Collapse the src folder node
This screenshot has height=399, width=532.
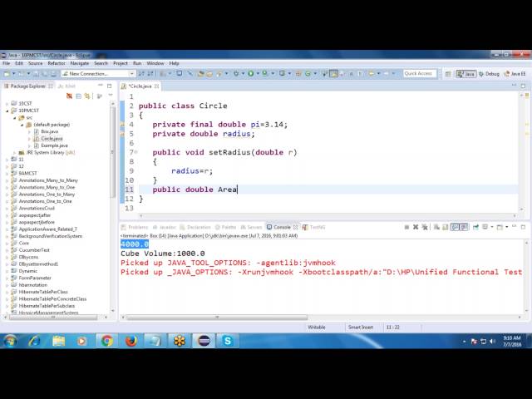15,118
